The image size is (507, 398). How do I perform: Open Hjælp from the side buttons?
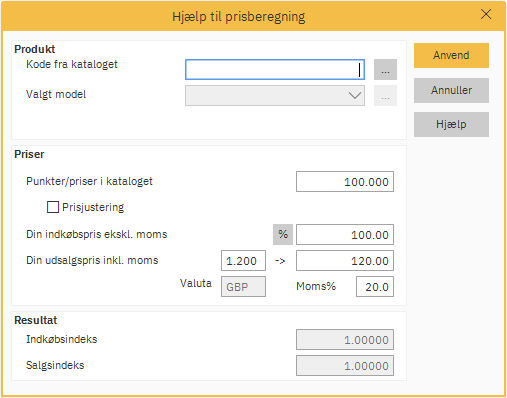[x=451, y=124]
